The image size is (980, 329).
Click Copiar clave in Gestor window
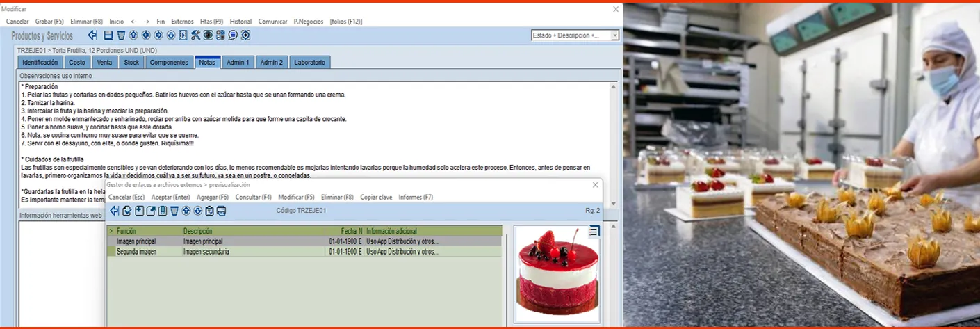[x=376, y=198]
